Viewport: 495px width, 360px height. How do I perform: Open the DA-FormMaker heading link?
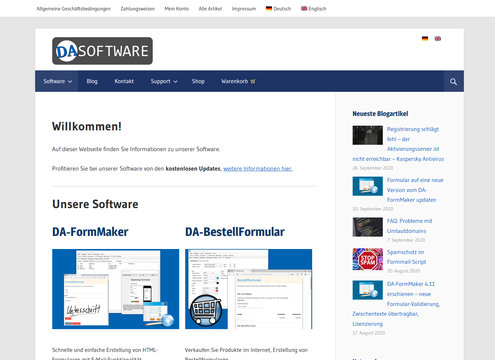point(90,232)
